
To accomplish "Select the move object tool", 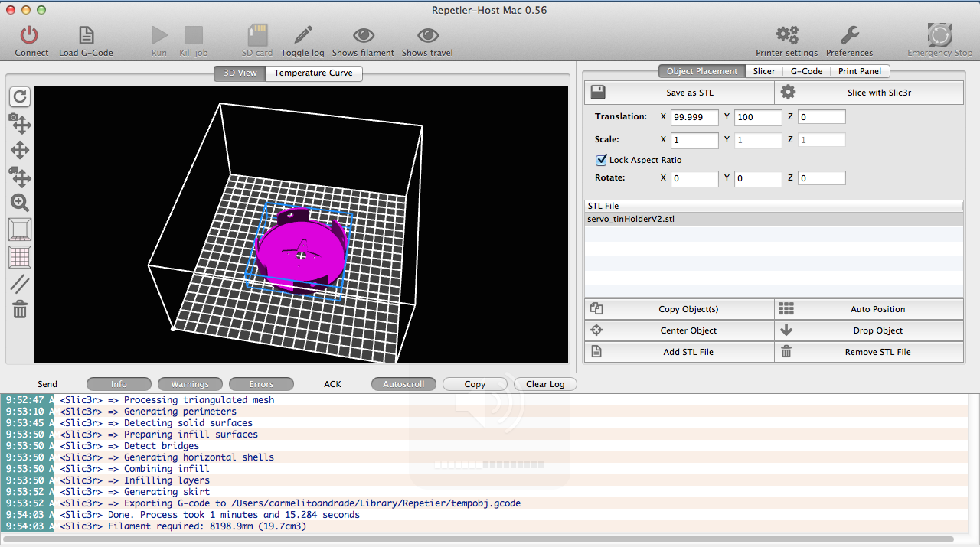I will [x=20, y=177].
